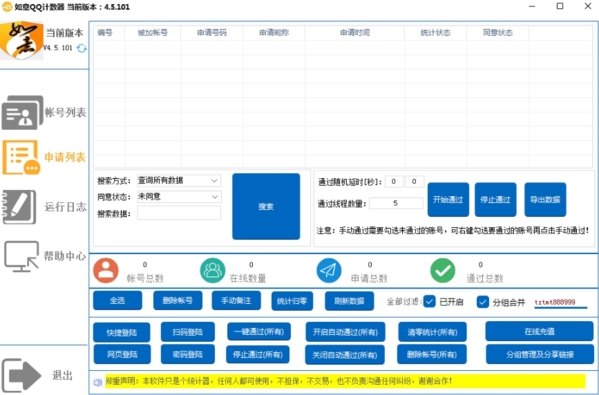Click the blue 申请总数 paper plane icon
The image size is (599, 395).
click(329, 270)
